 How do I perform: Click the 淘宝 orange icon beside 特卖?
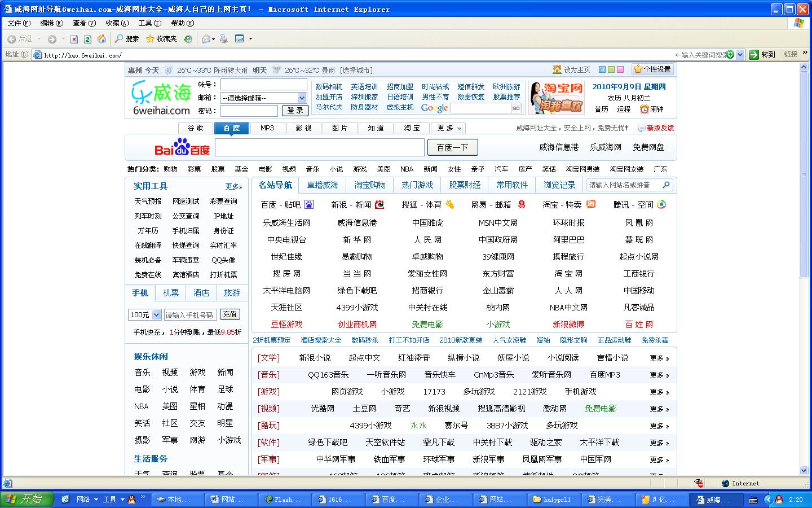[590, 204]
